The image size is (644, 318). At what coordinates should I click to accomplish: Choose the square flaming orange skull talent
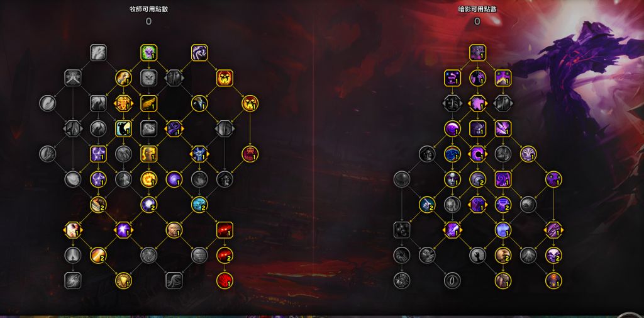[x=225, y=77]
